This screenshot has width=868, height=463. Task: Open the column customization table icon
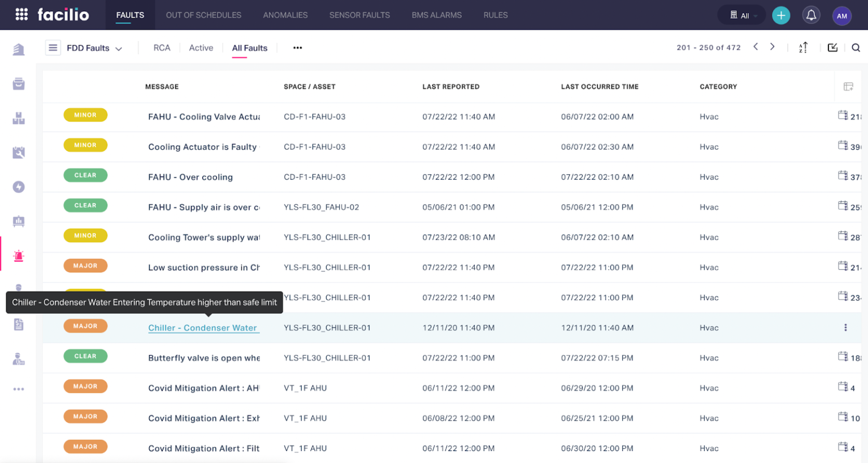(848, 86)
